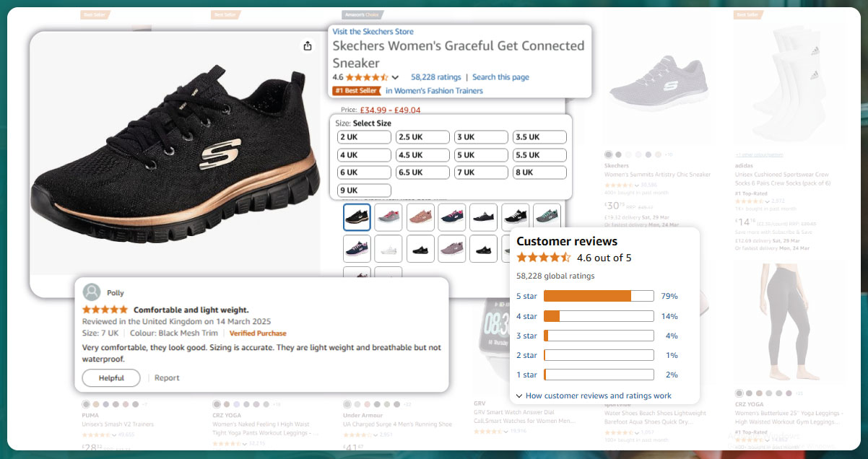Select size 5.5 UK
Screen dimensions: 868x459
[x=539, y=155]
